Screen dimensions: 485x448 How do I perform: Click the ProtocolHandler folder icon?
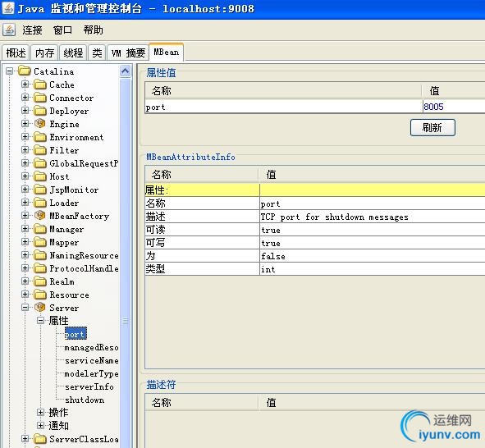coord(40,268)
